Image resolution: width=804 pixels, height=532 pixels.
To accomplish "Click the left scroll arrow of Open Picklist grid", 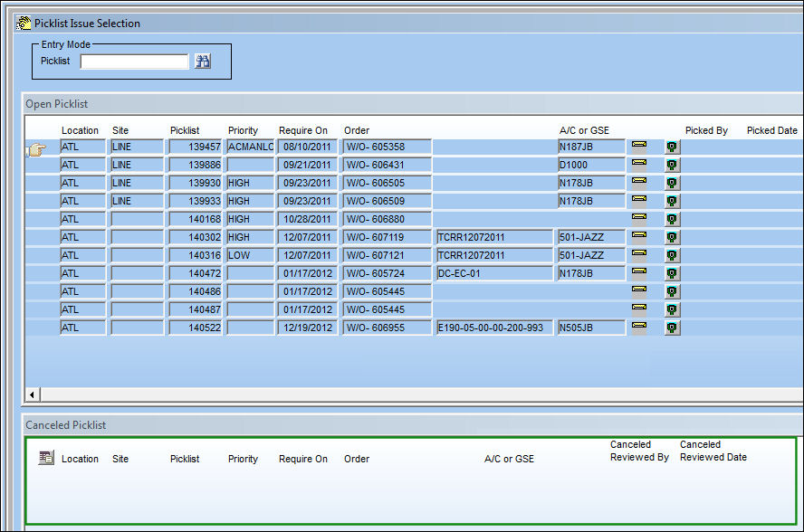I will pyautogui.click(x=33, y=394).
